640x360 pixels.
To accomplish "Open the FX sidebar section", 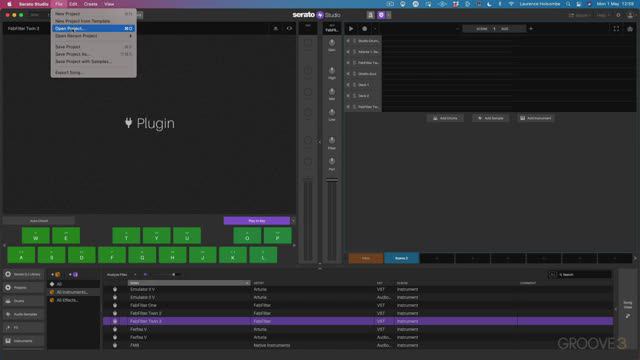I will 23,328.
